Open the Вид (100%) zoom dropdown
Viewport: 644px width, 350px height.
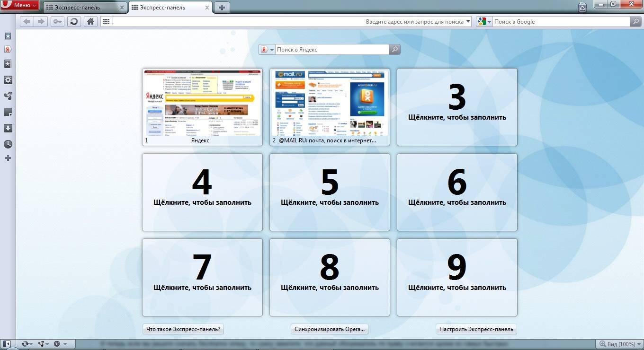pyautogui.click(x=619, y=344)
